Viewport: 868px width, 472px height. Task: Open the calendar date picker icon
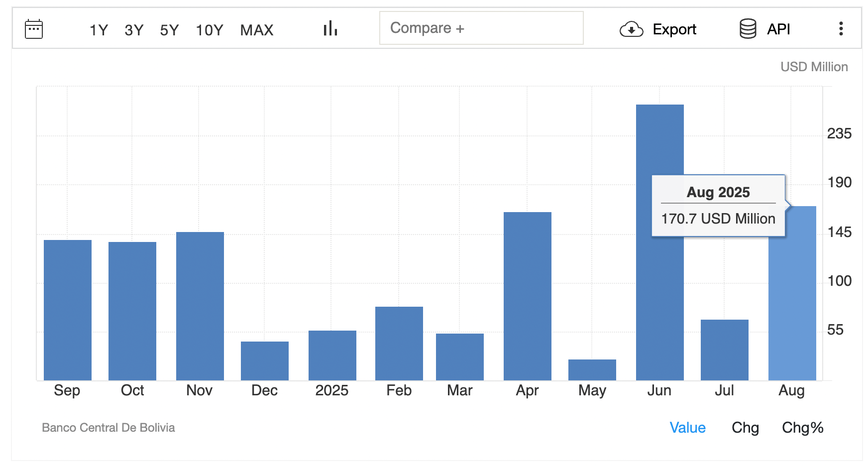[x=34, y=29]
